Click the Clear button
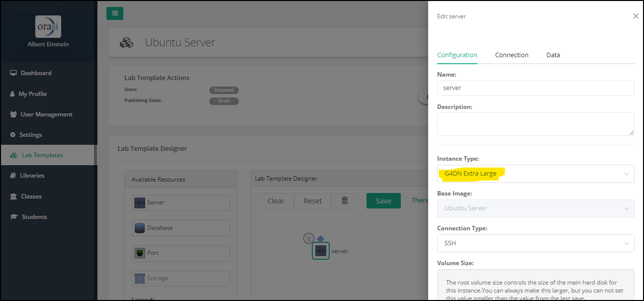644x301 pixels. pyautogui.click(x=276, y=201)
